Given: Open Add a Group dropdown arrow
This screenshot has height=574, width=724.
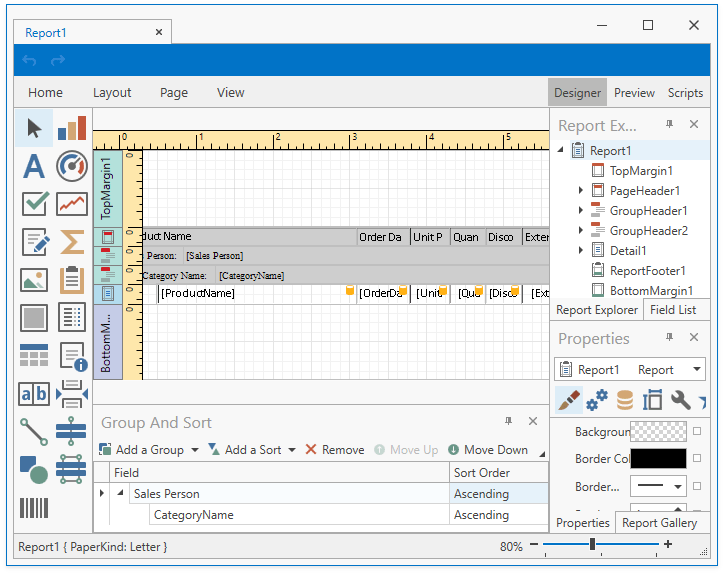Looking at the screenshot, I should 195,450.
